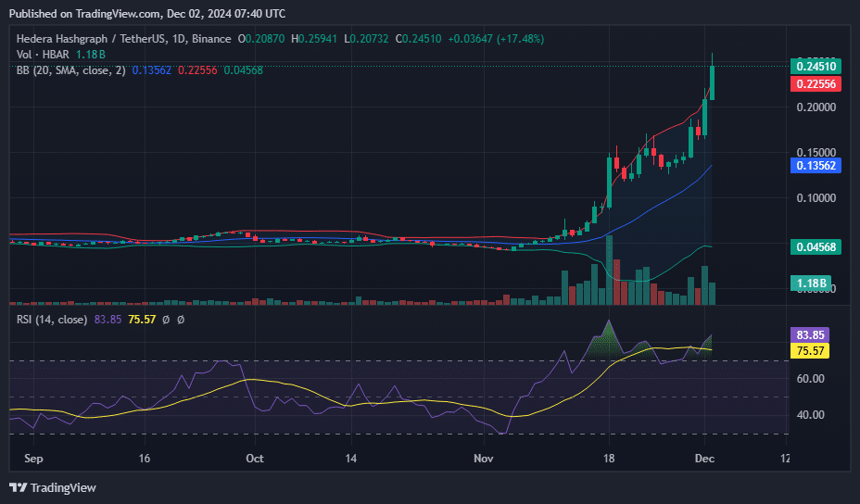Click the blue 0.13562 price axis label
Image resolution: width=860 pixels, height=504 pixels.
pyautogui.click(x=816, y=166)
